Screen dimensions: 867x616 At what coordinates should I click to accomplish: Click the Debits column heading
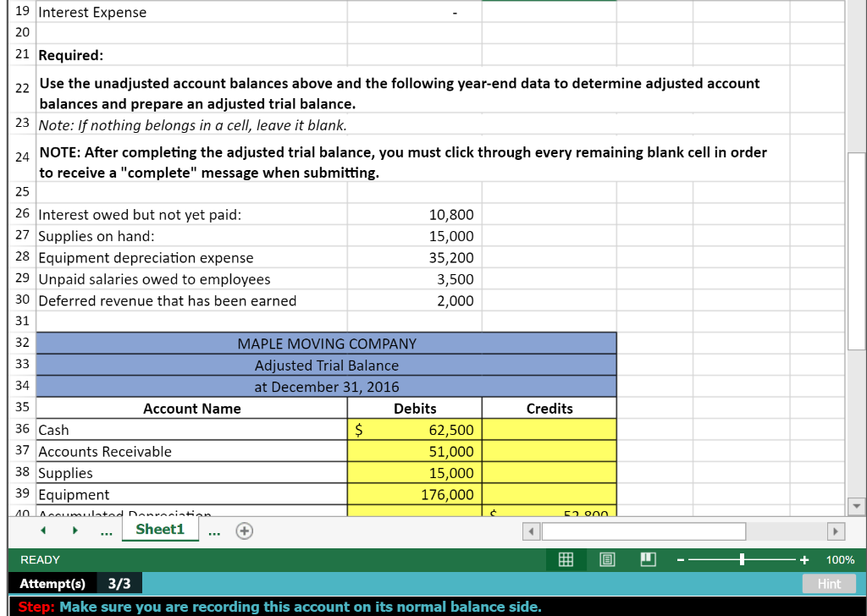415,409
